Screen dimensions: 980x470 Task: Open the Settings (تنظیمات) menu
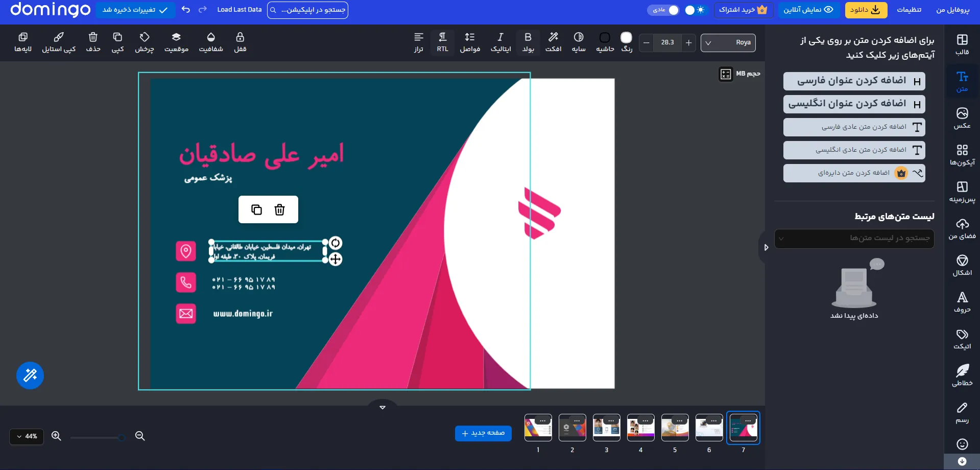909,10
